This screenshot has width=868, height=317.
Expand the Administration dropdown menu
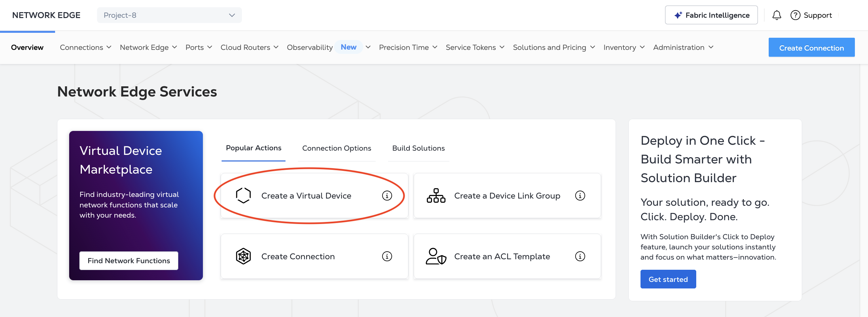pyautogui.click(x=683, y=48)
